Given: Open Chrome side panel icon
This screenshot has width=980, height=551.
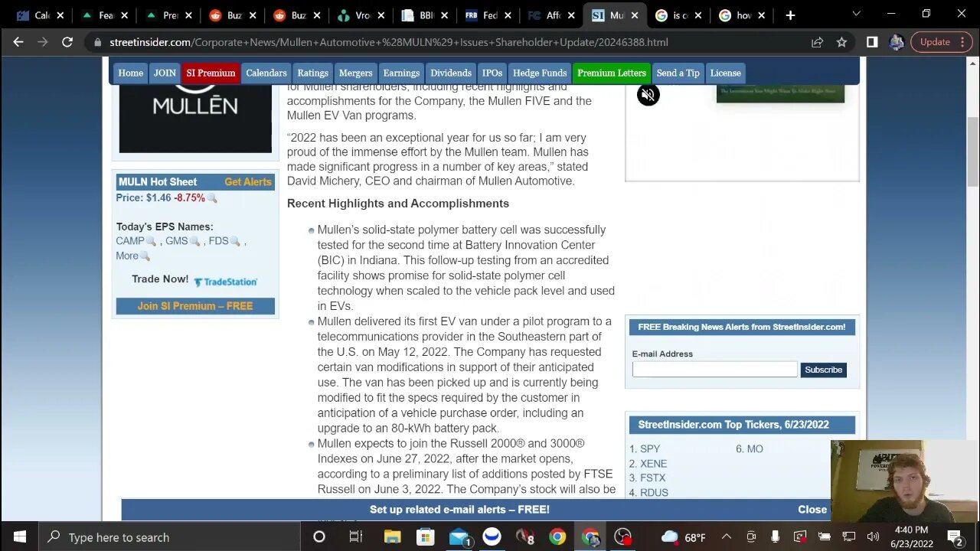Looking at the screenshot, I should click(872, 42).
